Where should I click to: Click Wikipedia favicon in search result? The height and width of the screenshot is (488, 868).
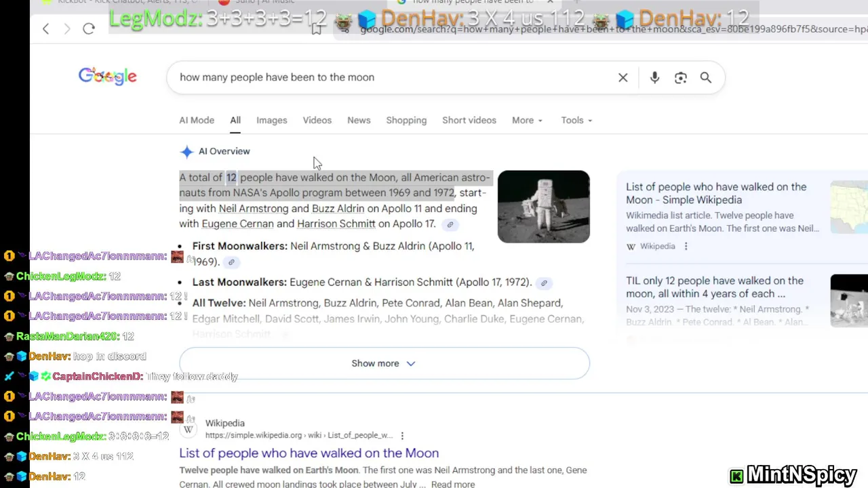point(189,430)
